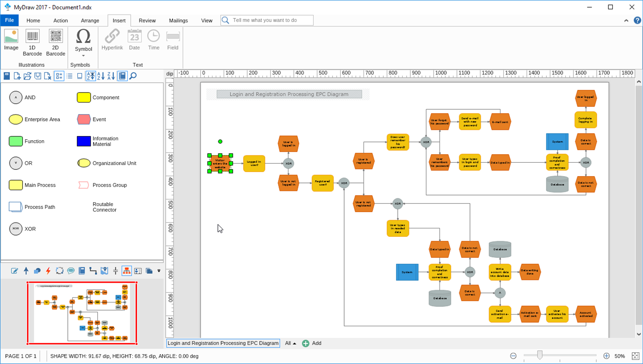
Task: Click the Add page button
Action: pos(311,343)
